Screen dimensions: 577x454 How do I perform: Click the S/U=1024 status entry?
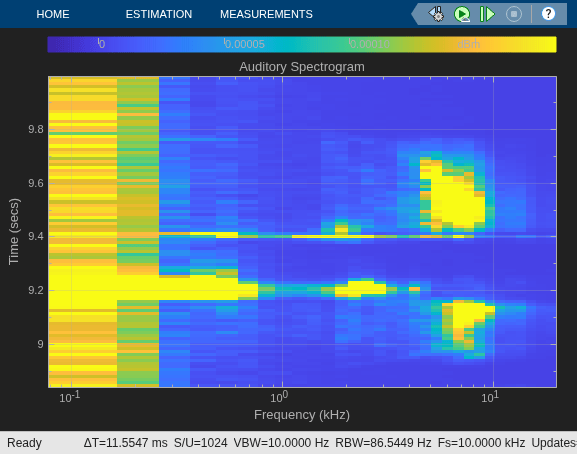coord(201,443)
